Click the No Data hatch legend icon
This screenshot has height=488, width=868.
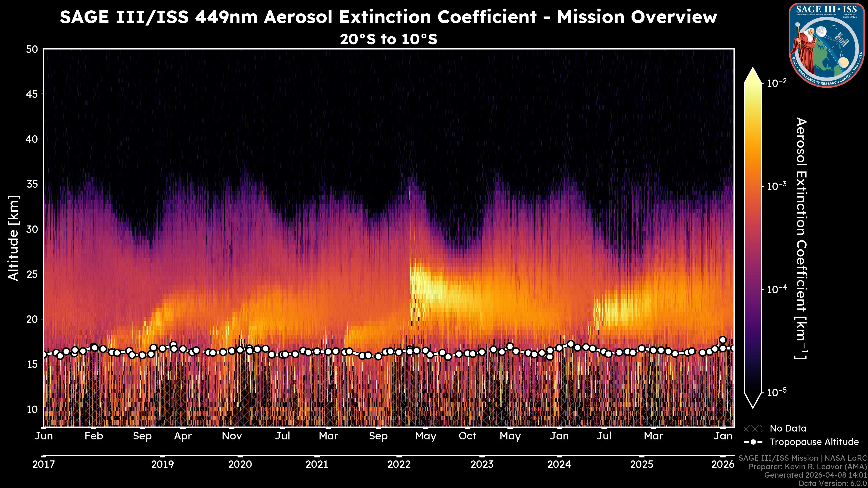tap(753, 429)
